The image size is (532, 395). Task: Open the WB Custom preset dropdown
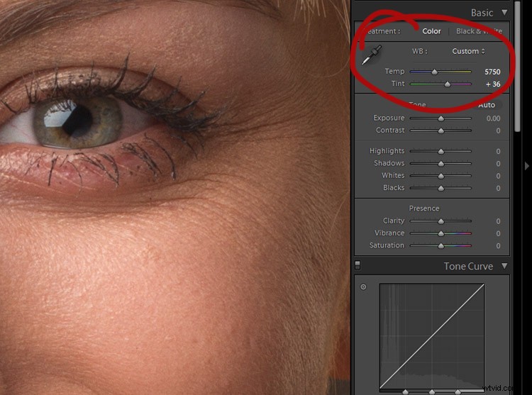click(468, 51)
